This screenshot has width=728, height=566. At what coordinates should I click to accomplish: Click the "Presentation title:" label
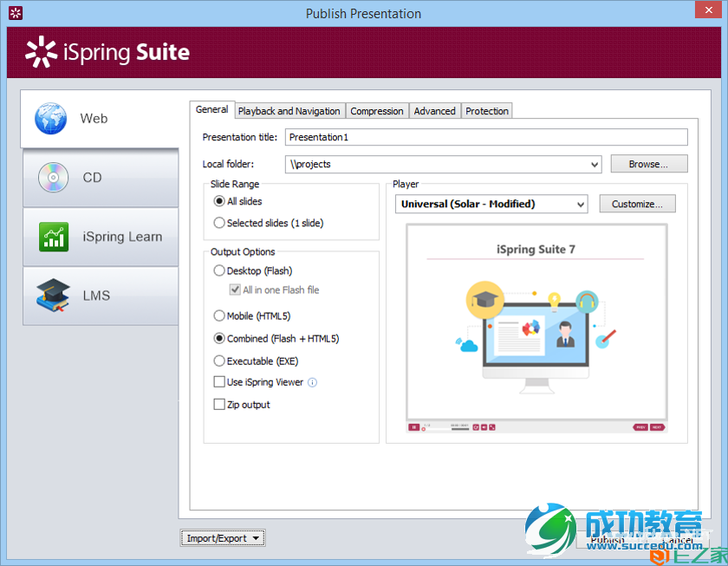coord(239,138)
